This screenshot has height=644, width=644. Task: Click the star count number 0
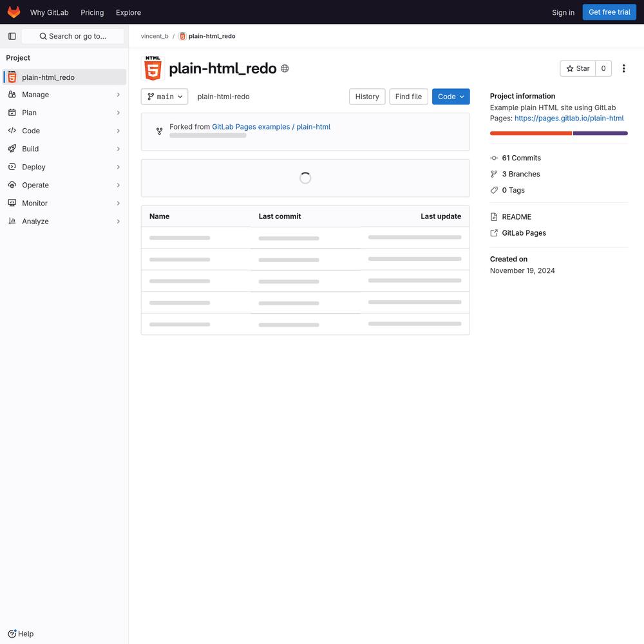point(603,69)
